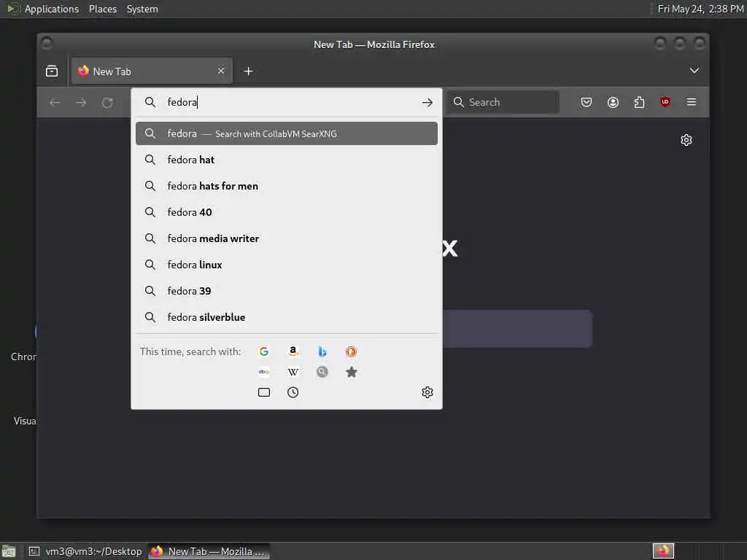Image resolution: width=747 pixels, height=560 pixels.
Task: Open uBlock Origin popup
Action: point(665,102)
